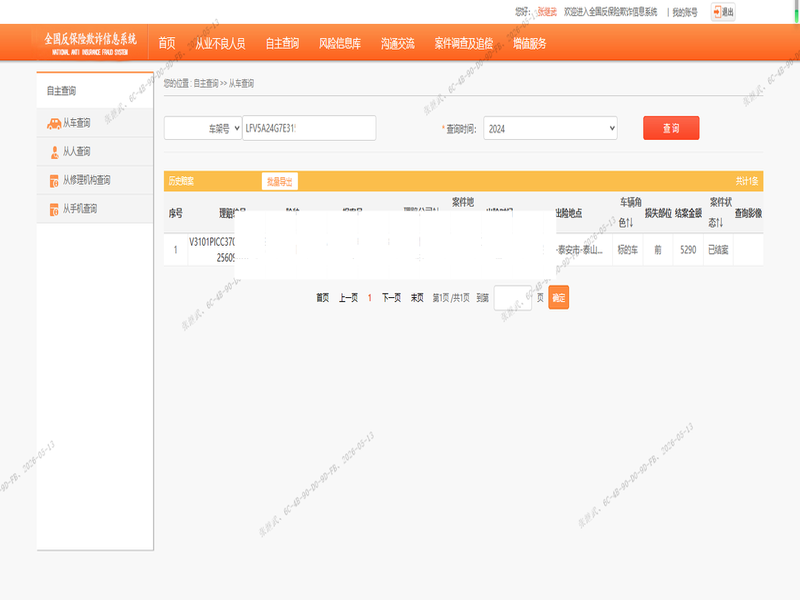Click the 序号 column header
The width and height of the screenshot is (800, 600).
(176, 213)
